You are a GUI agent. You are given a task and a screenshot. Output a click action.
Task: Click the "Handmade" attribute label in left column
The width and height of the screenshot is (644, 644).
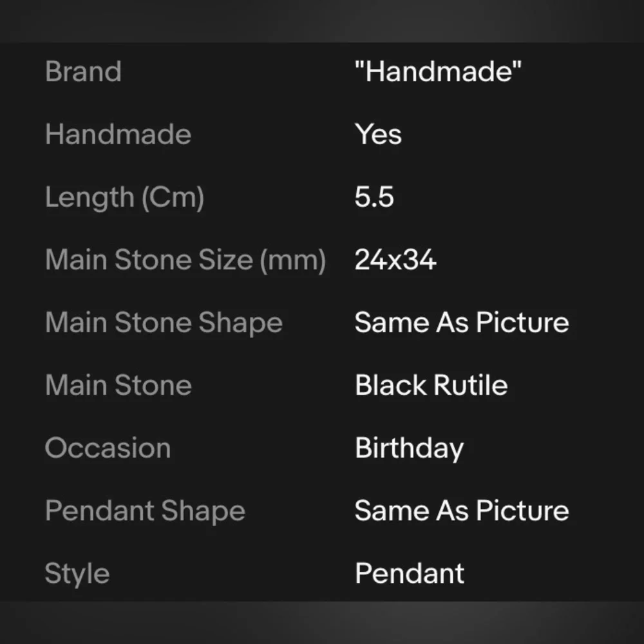(118, 134)
